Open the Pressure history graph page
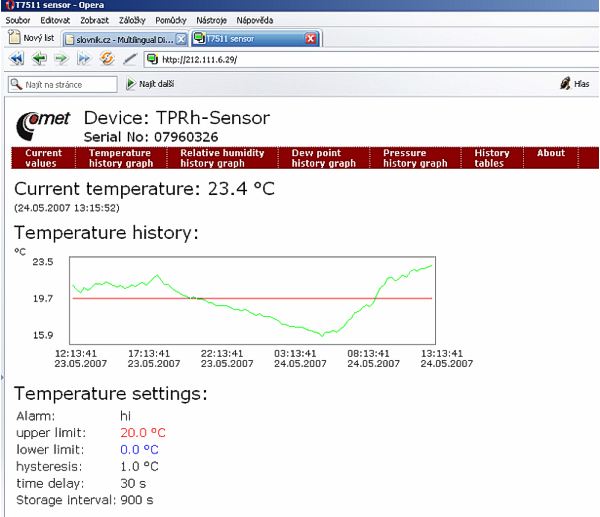 (x=416, y=158)
